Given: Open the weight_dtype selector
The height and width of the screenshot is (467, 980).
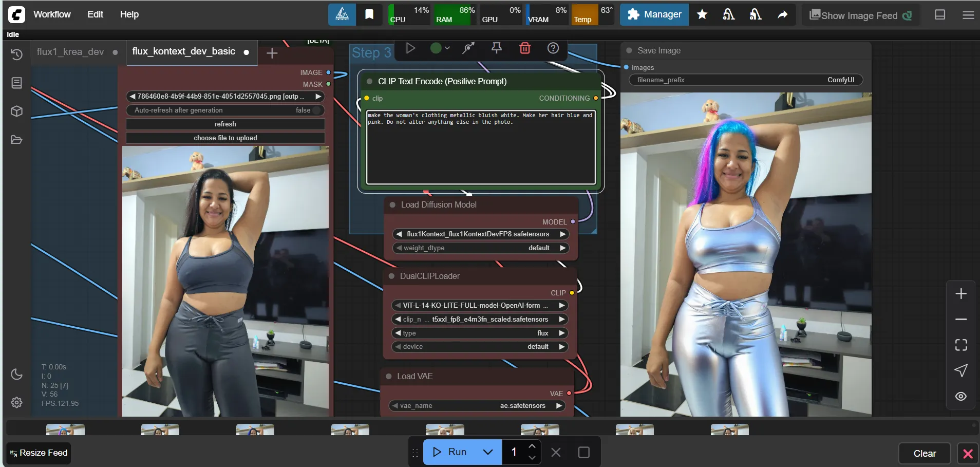Looking at the screenshot, I should (x=480, y=248).
